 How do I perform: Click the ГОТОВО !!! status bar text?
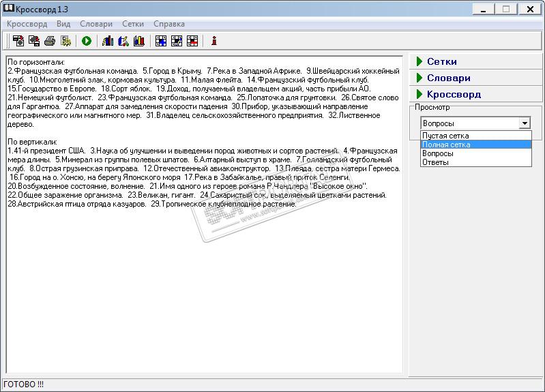tap(23, 385)
